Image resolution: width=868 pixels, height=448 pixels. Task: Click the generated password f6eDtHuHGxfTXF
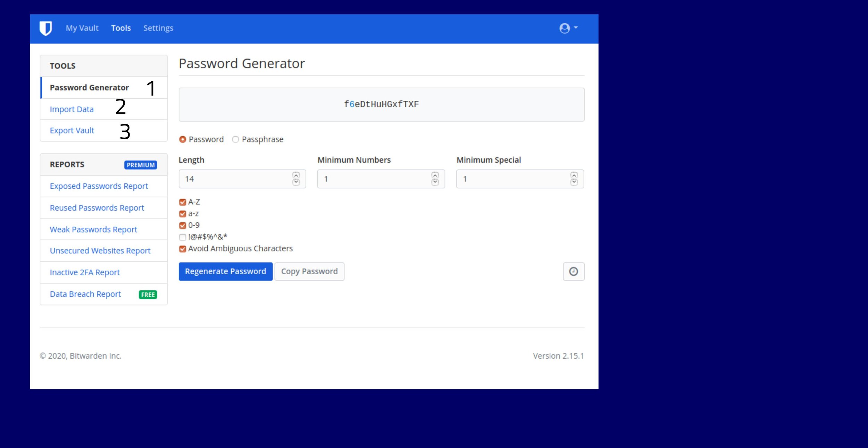[x=381, y=104]
